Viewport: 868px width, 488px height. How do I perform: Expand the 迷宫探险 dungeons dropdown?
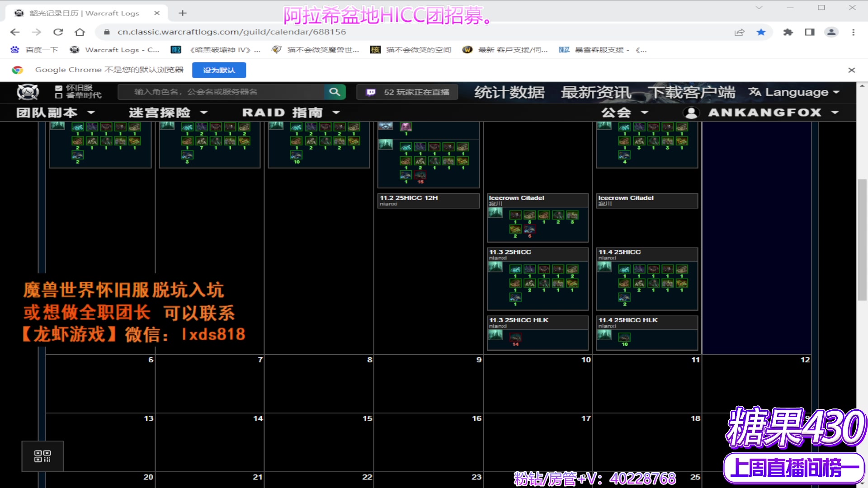click(x=168, y=113)
